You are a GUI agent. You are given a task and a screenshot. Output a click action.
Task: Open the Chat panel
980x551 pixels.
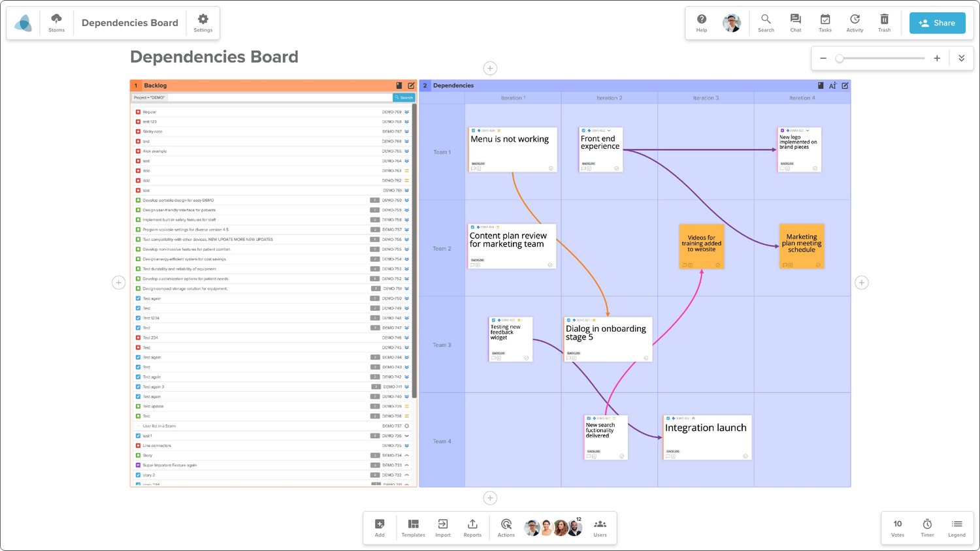795,22
